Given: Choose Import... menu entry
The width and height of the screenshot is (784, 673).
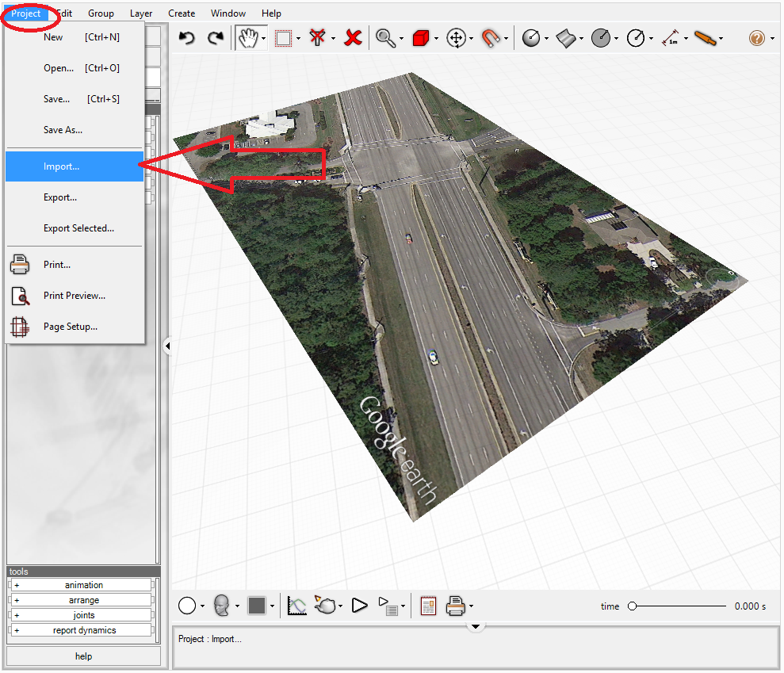Looking at the screenshot, I should (75, 166).
